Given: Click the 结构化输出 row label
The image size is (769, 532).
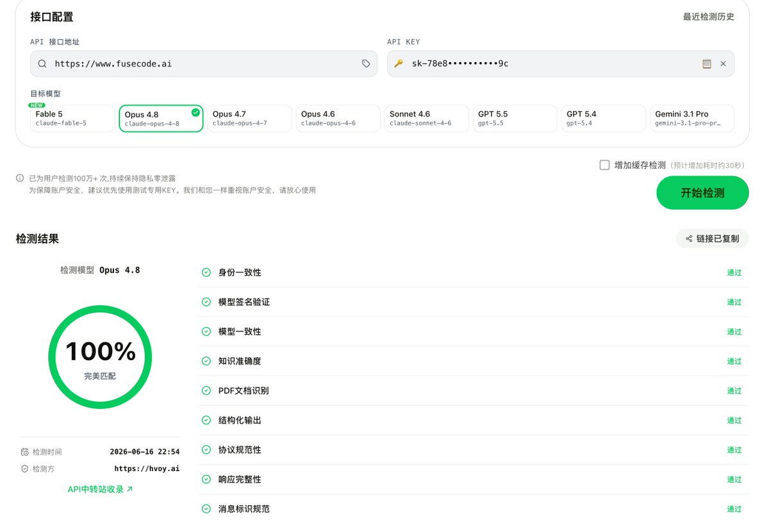Looking at the screenshot, I should coord(240,420).
